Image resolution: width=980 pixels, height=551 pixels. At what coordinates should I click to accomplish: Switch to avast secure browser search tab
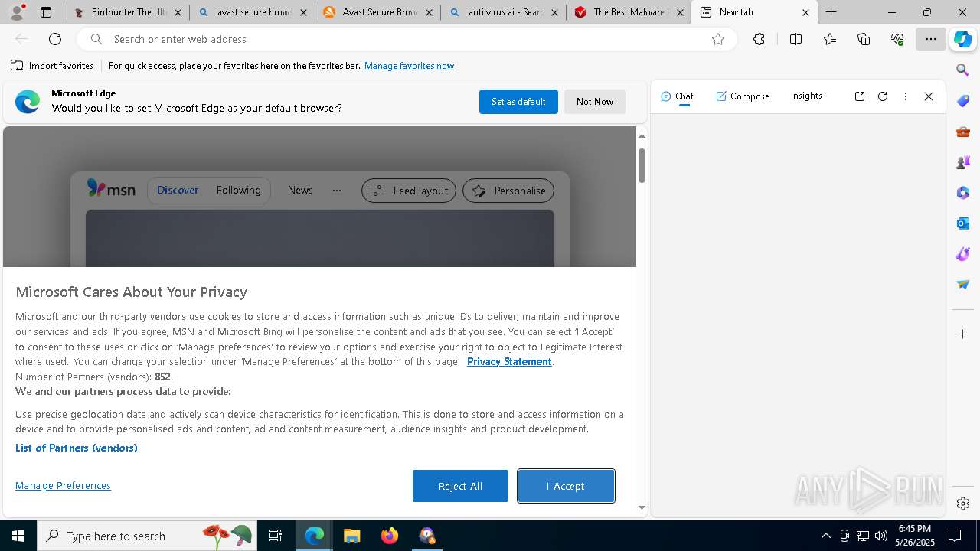(x=252, y=12)
